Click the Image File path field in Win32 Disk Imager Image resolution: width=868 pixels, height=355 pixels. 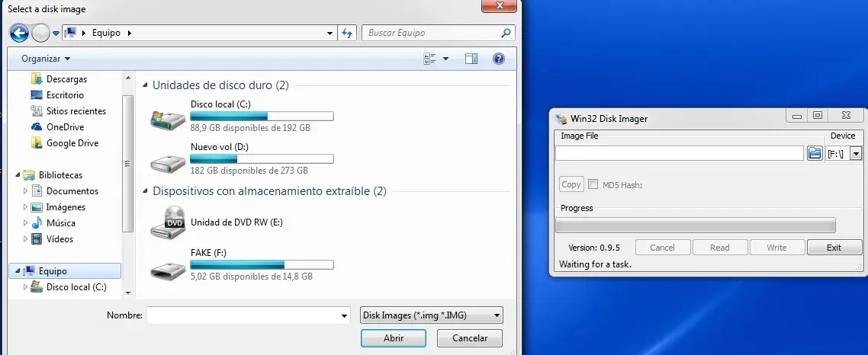click(x=680, y=153)
